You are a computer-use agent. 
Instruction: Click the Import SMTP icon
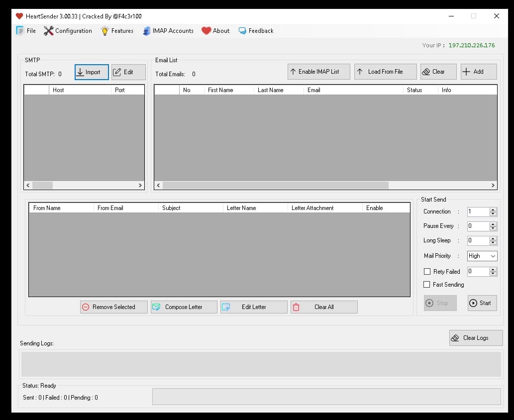tap(81, 72)
